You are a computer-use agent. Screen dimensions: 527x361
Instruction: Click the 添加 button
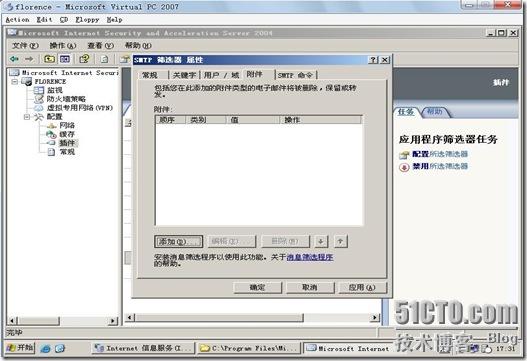pos(178,241)
